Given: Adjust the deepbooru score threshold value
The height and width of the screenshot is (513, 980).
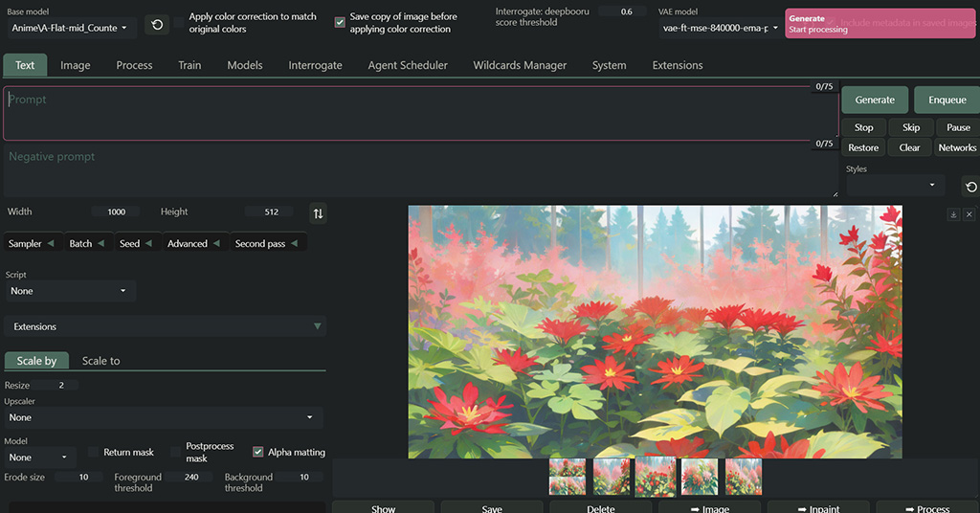Looking at the screenshot, I should coord(626,11).
